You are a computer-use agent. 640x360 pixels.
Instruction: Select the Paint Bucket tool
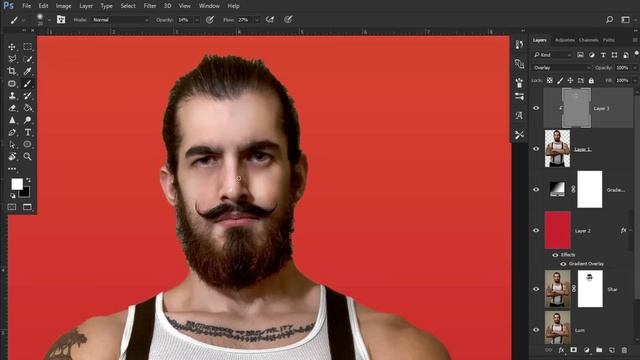pyautogui.click(x=27, y=108)
